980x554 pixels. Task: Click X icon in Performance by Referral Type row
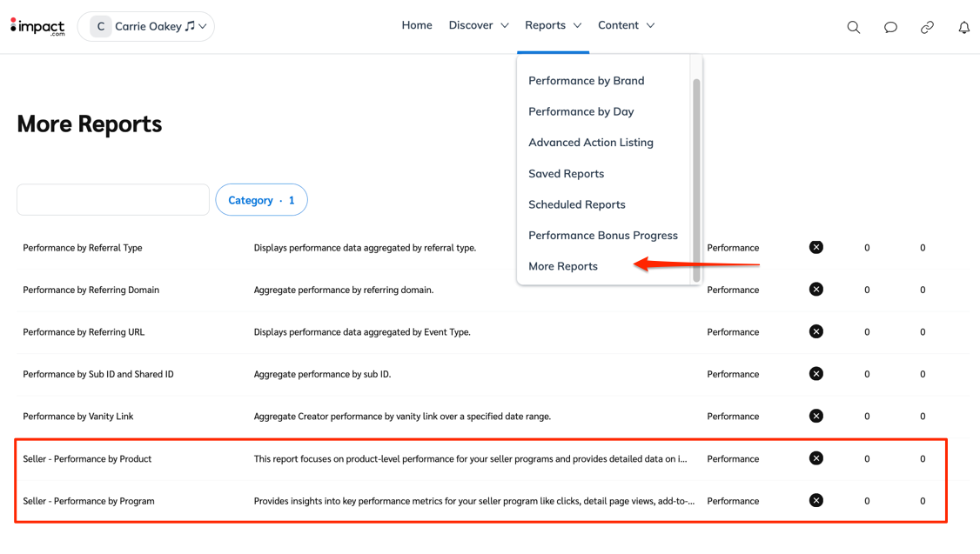point(816,248)
